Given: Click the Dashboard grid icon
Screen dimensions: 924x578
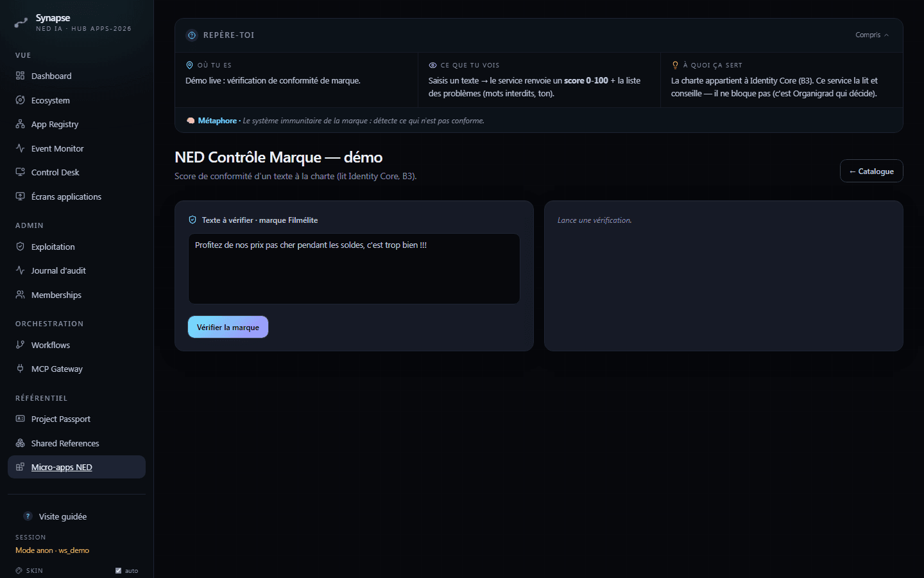Looking at the screenshot, I should pos(20,76).
